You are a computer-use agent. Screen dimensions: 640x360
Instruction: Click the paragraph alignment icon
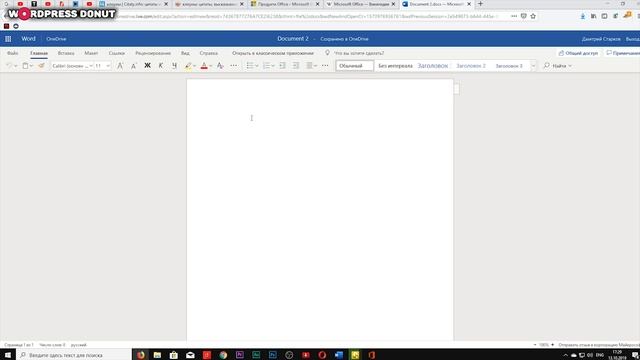coord(309,66)
